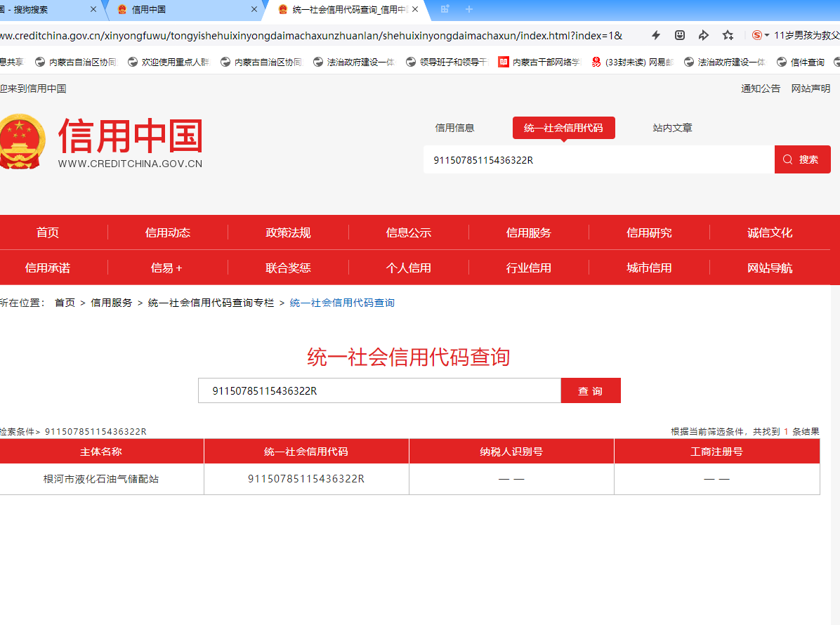Click 信用服务 in the breadcrumb trail

click(112, 303)
